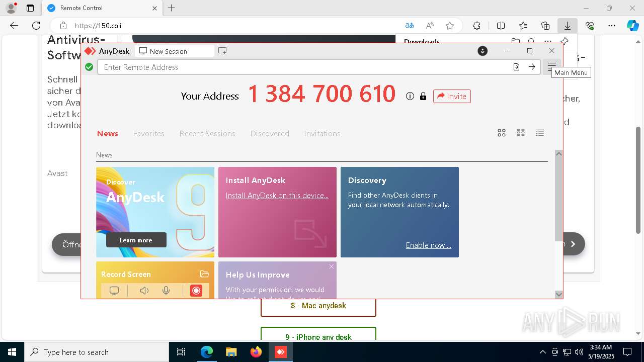
Task: Open file transfer icon in address field
Action: pyautogui.click(x=516, y=67)
